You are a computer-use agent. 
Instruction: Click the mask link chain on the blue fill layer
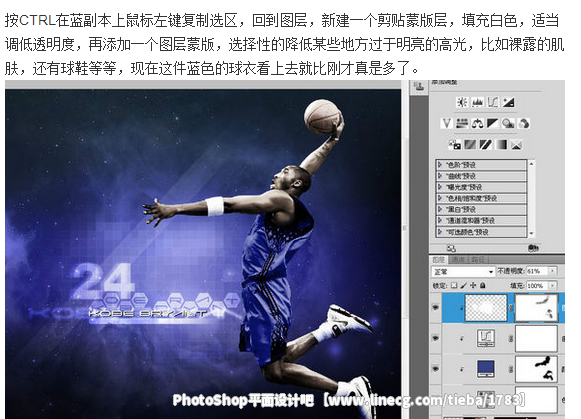tap(511, 369)
